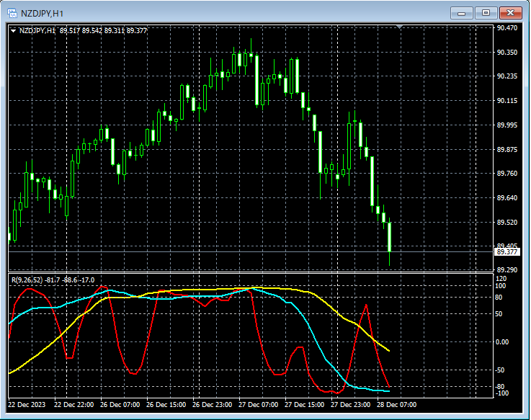Image resolution: width=531 pixels, height=420 pixels.
Task: Click the 89.520 price scale label
Action: (507, 222)
